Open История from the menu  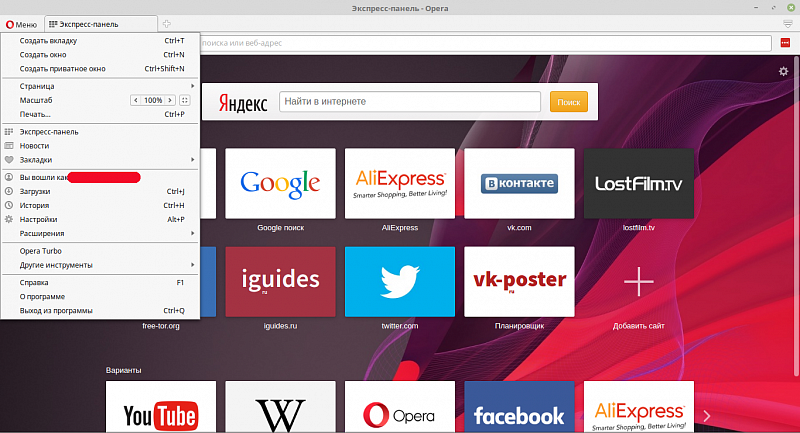tap(100, 206)
